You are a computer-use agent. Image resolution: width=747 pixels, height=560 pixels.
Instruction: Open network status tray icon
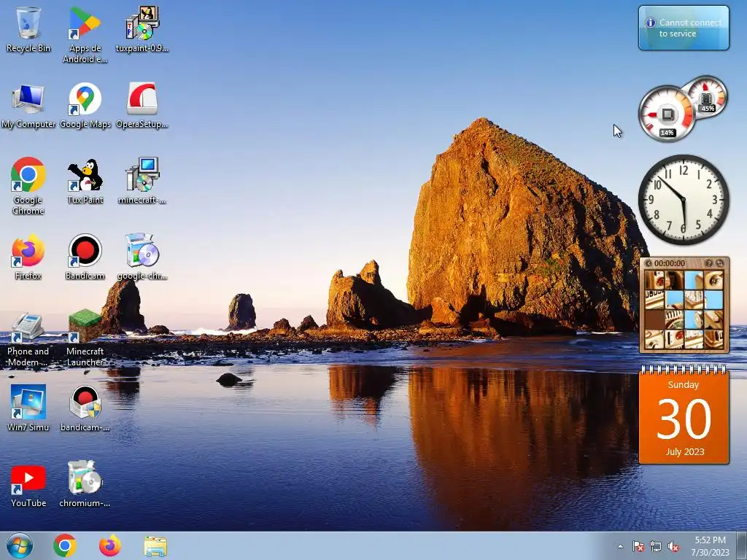tap(656, 546)
